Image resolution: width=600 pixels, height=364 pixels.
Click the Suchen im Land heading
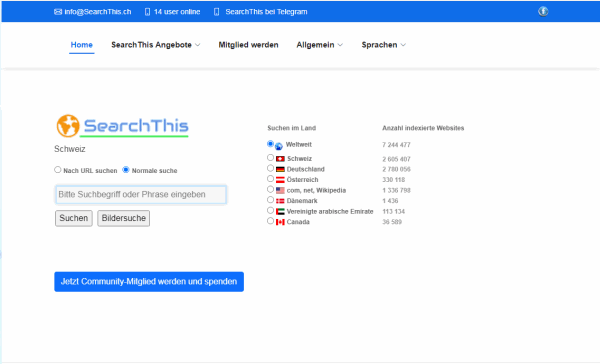(292, 128)
